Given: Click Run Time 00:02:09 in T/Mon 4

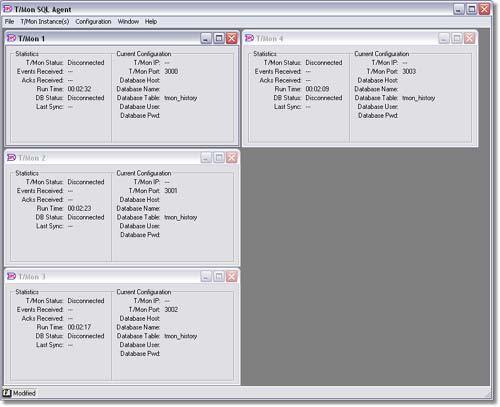Looking at the screenshot, I should tap(317, 89).
